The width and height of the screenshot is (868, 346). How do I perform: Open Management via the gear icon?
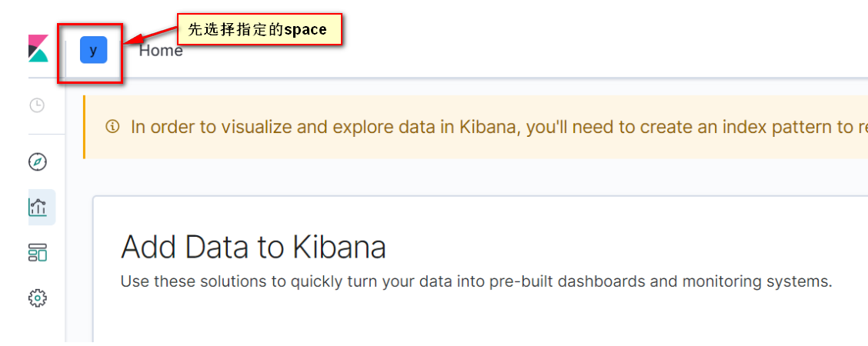click(x=38, y=298)
